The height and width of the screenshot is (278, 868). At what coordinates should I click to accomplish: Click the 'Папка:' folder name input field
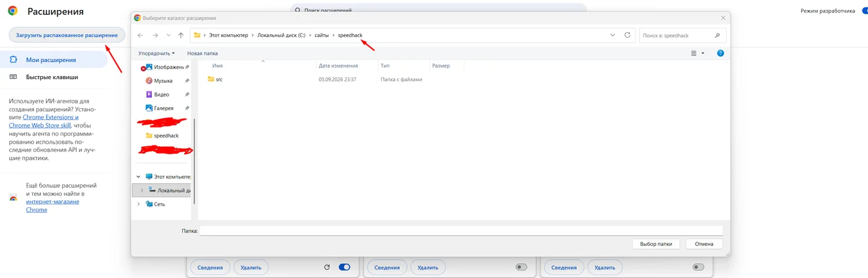click(x=461, y=230)
